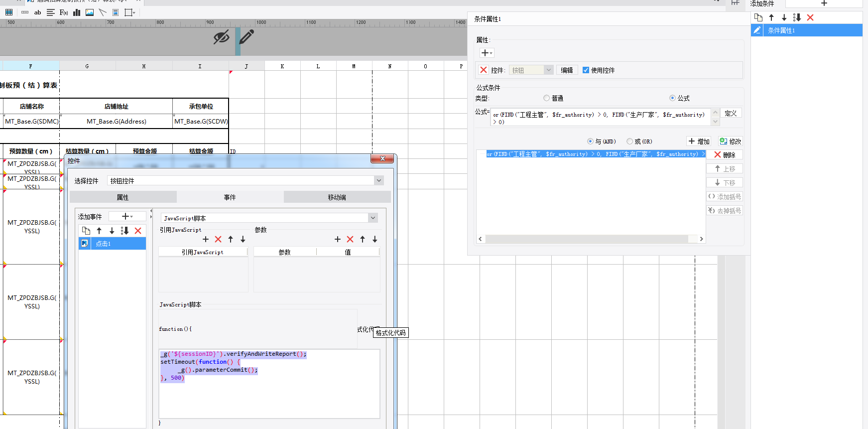Image resolution: width=868 pixels, height=429 pixels.
Task: Switch to the 属性 tab in 控件 dialog
Action: coord(123,197)
